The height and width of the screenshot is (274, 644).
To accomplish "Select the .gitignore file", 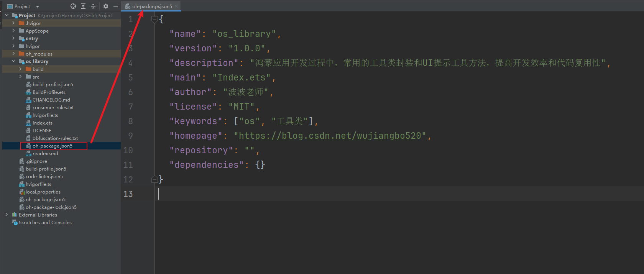I will (x=36, y=161).
